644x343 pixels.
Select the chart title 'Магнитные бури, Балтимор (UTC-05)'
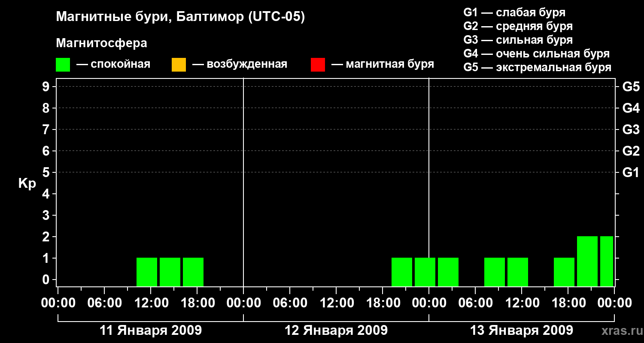coord(180,17)
